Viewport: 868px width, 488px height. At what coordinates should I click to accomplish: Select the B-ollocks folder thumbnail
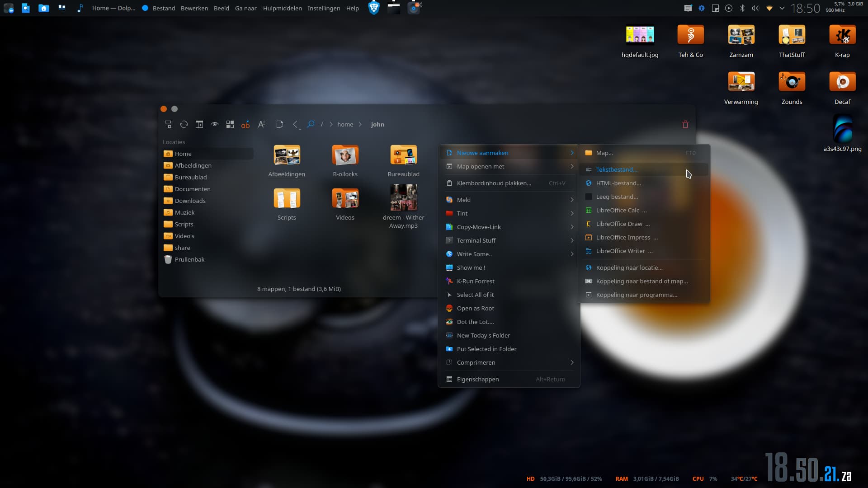point(345,155)
